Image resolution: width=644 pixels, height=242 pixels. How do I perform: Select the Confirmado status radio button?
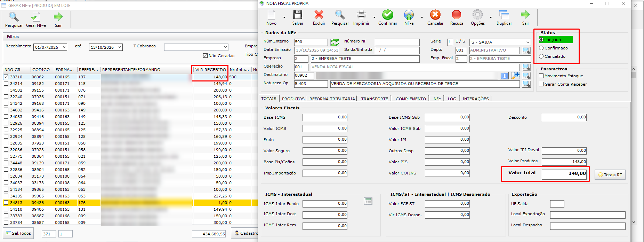coord(541,48)
